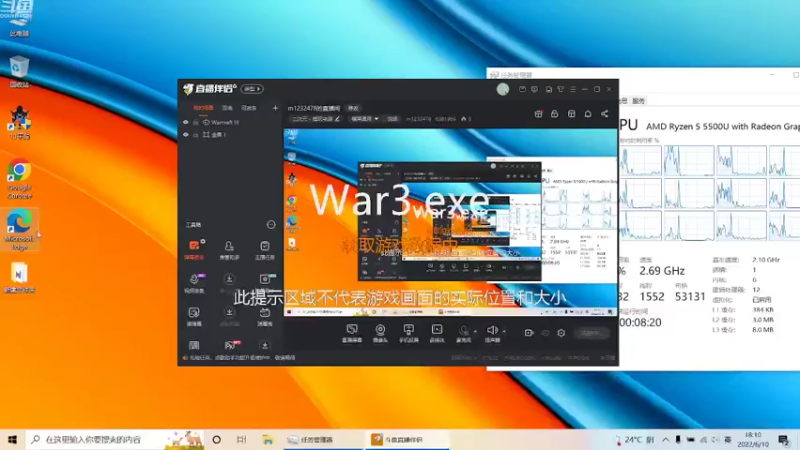The width and height of the screenshot is (800, 450).
Task: Expand speaker options arrow
Action: coord(504,331)
